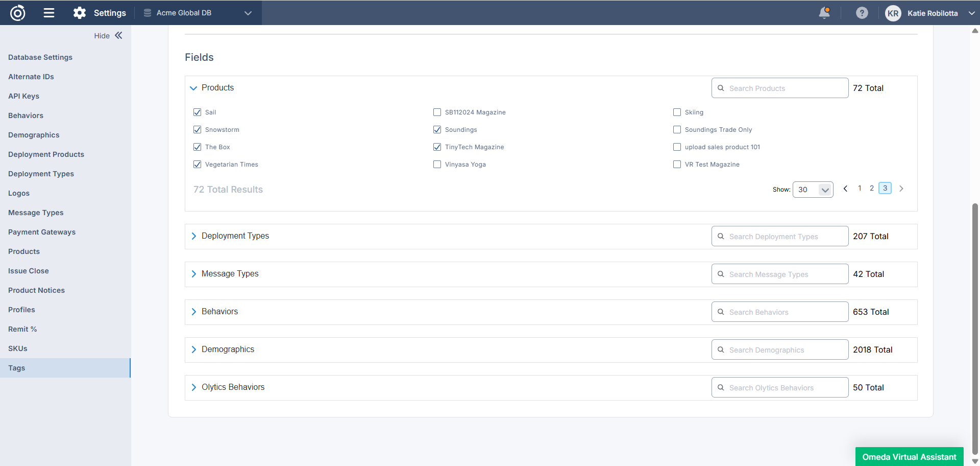Enable the Soundings Trade Only checkbox
Viewport: 980px width, 466px height.
(677, 130)
